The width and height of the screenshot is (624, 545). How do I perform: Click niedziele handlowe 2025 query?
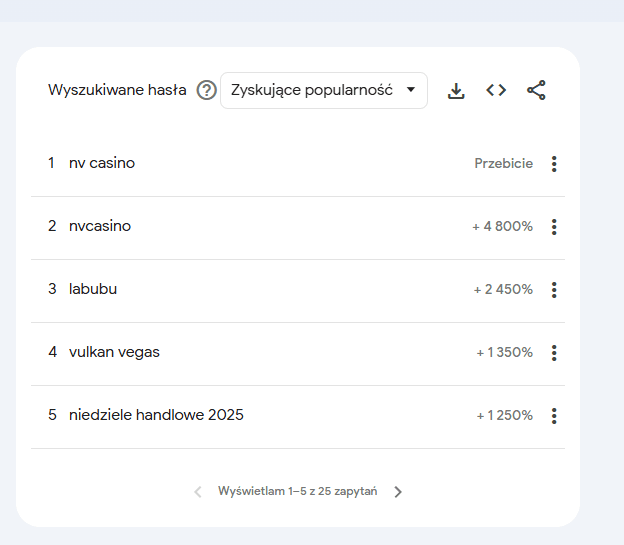pos(156,415)
